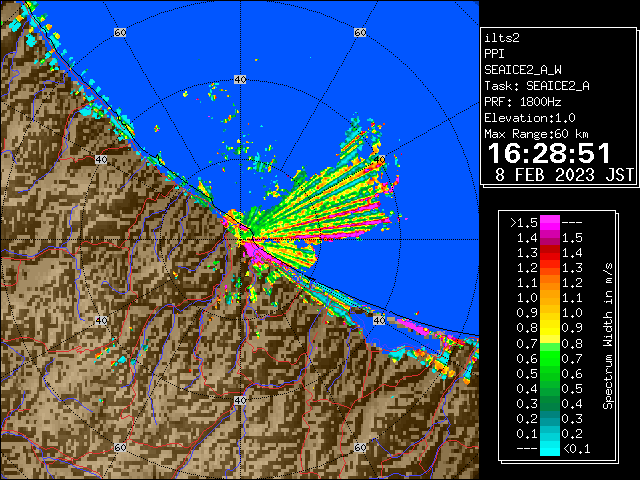Viewport: 640px width, 480px height.
Task: Pick the red 1.3–1.4 legend swatch
Action: tap(550, 253)
